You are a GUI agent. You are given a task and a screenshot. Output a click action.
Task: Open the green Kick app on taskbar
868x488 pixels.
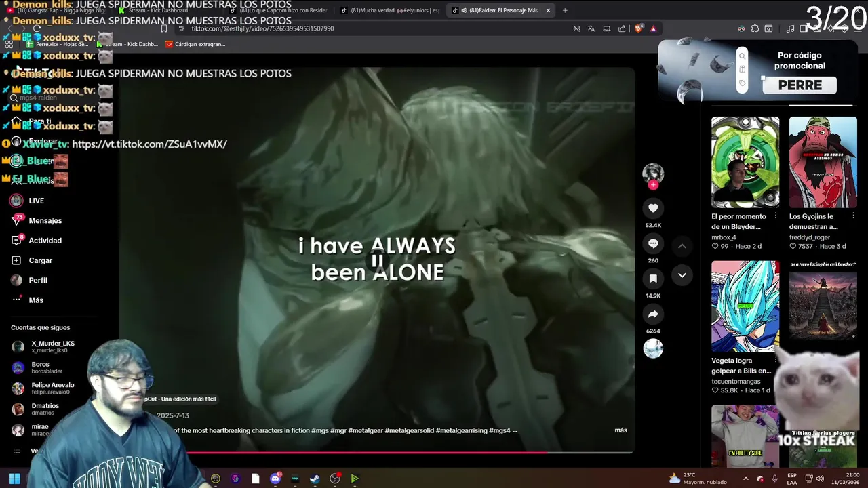[354, 479]
